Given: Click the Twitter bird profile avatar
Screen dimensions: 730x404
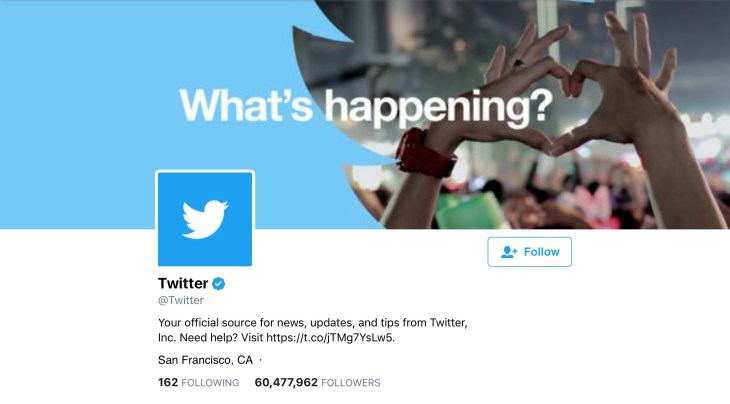Looking at the screenshot, I should (205, 219).
